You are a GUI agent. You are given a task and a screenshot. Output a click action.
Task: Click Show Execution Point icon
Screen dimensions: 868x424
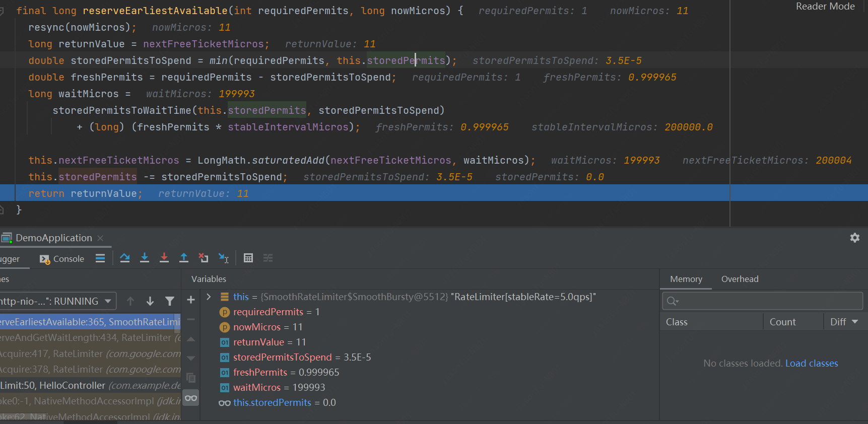[x=100, y=258]
